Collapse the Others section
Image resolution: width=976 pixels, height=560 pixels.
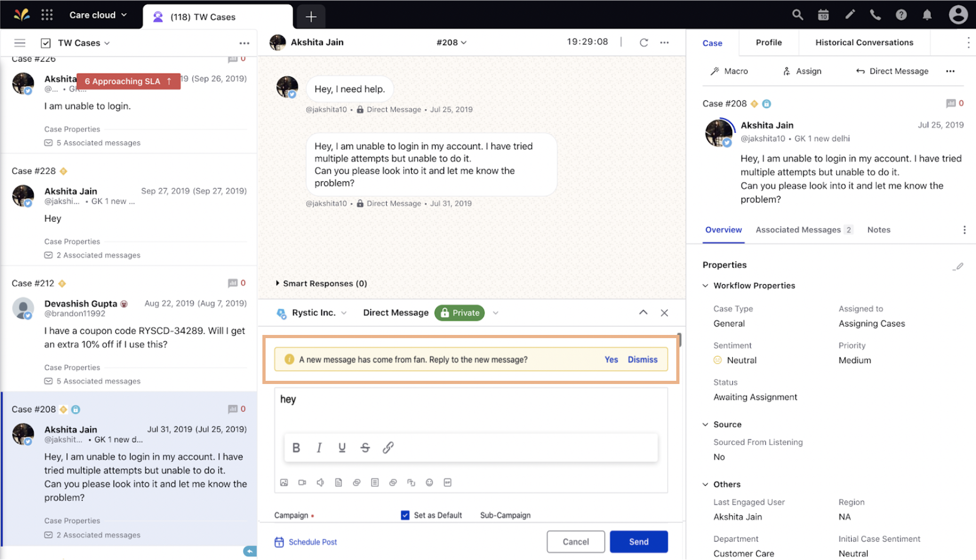point(706,484)
